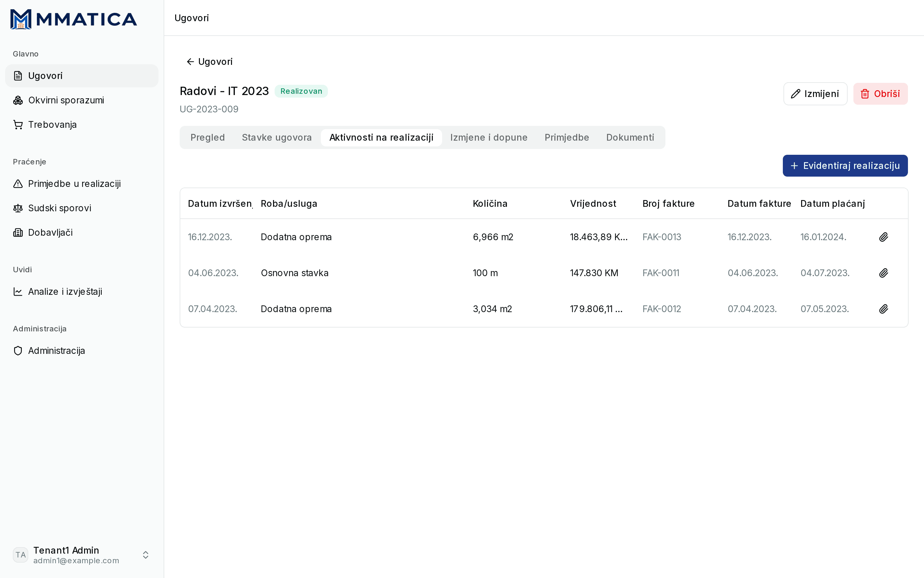
Task: Click Sudski sporovi scales icon
Action: coord(18,208)
